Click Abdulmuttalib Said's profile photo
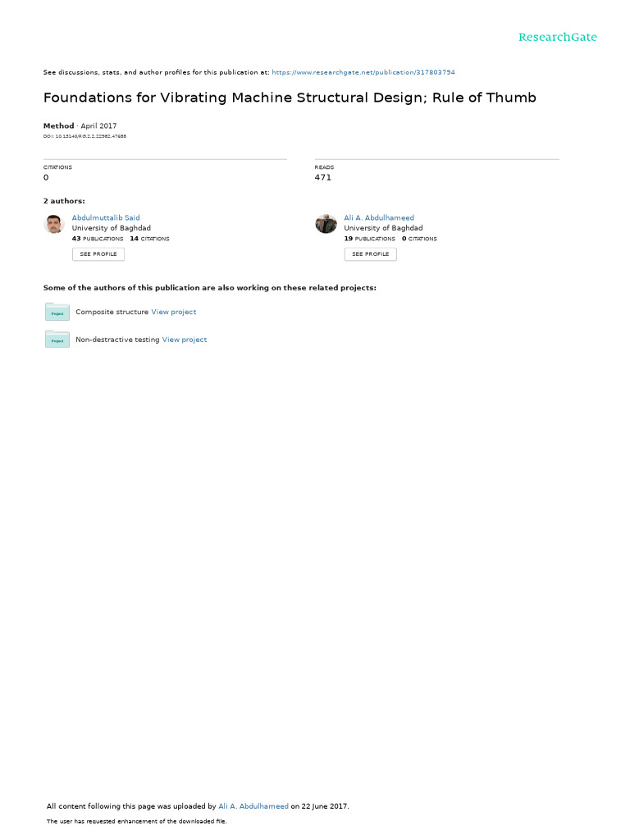Screen dimensions: 630x840 click(54, 224)
